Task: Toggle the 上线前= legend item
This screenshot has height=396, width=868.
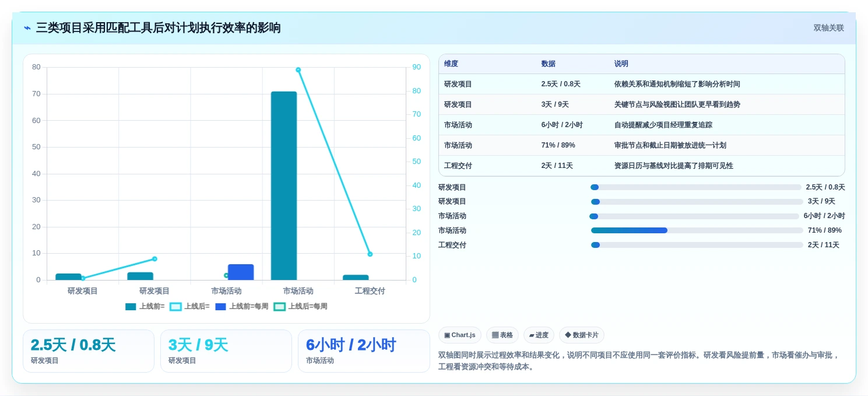Action: pyautogui.click(x=145, y=306)
